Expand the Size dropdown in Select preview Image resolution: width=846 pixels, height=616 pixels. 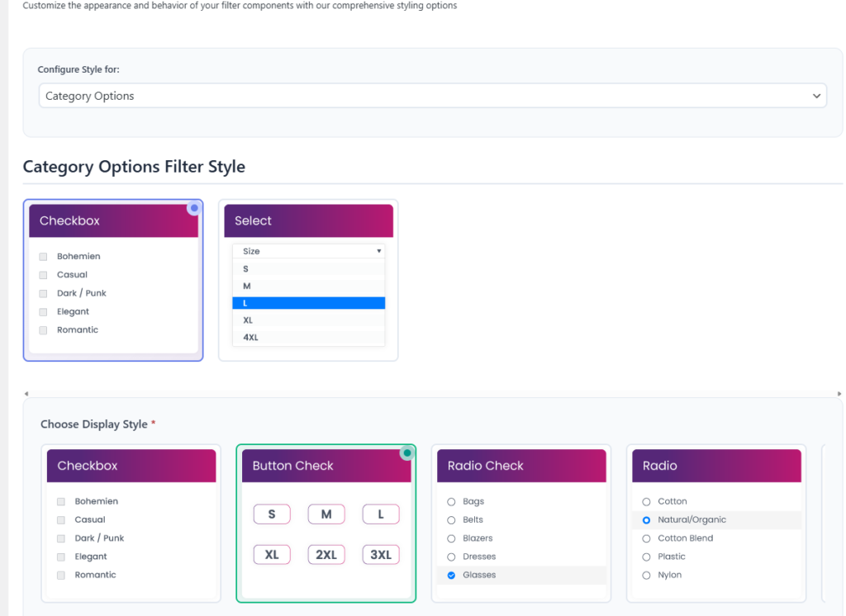(x=308, y=251)
